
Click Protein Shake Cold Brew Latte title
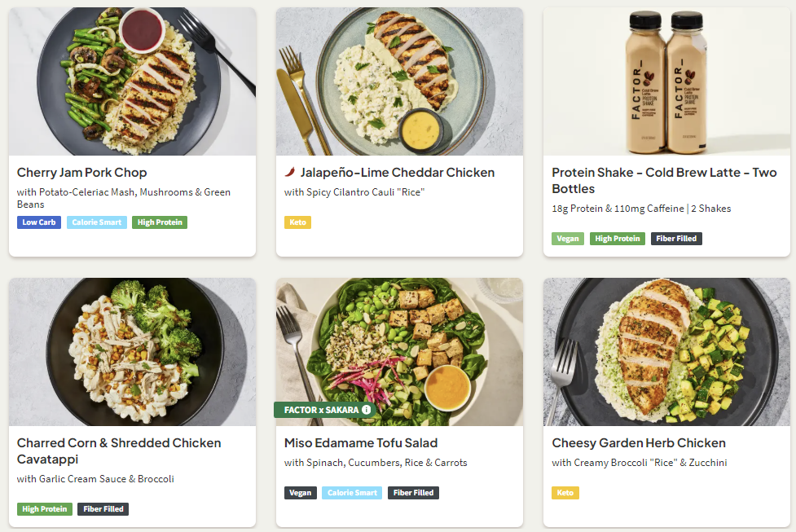(x=664, y=180)
